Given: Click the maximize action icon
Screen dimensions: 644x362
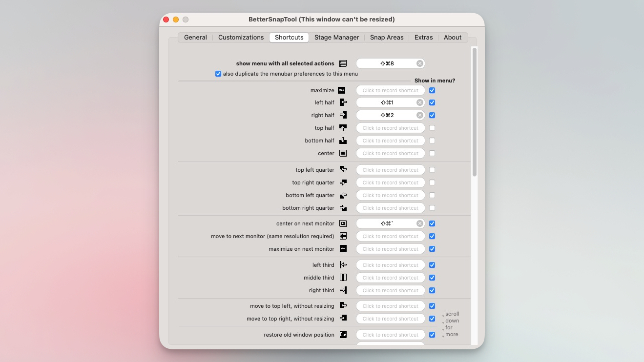Looking at the screenshot, I should click(342, 90).
